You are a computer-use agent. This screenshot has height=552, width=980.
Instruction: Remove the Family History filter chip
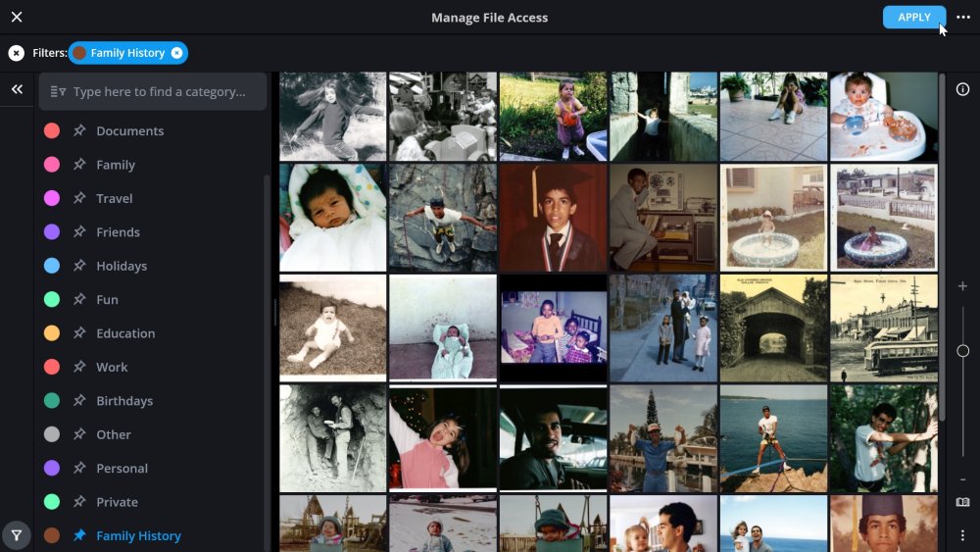coord(176,53)
